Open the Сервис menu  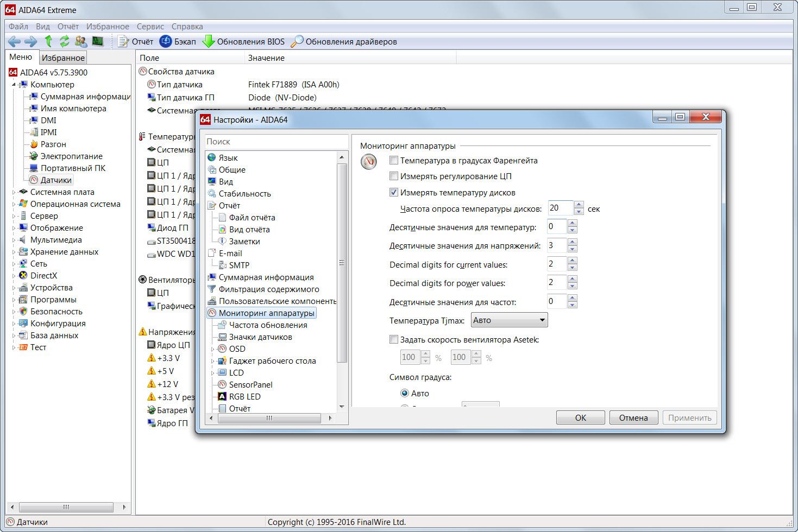[150, 26]
